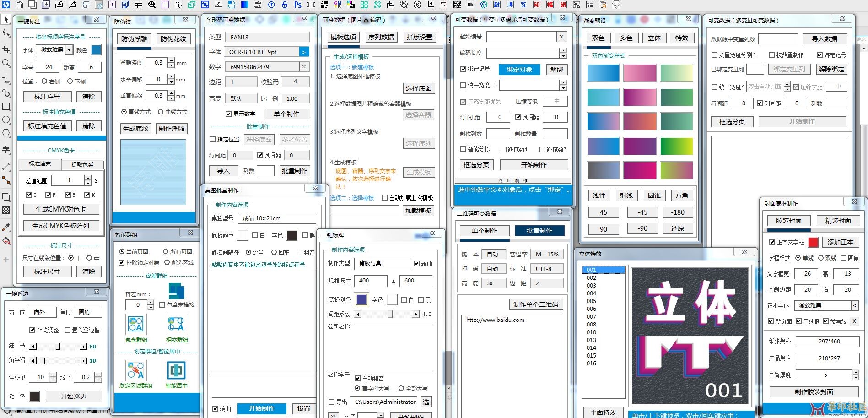Select the Text 字 tool in toolbox
This screenshot has width=868, height=418.
point(6,150)
